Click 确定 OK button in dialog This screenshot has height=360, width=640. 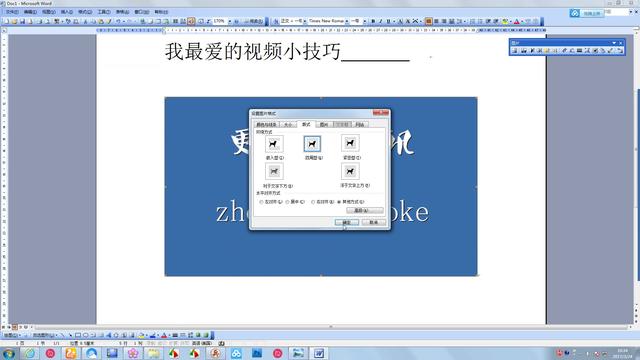point(347,222)
